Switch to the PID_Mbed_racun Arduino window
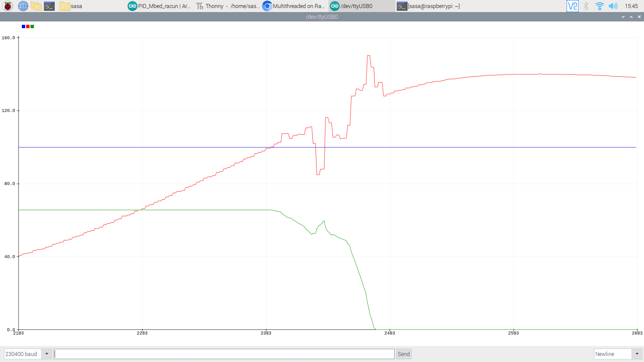The width and height of the screenshot is (644, 362). [159, 6]
